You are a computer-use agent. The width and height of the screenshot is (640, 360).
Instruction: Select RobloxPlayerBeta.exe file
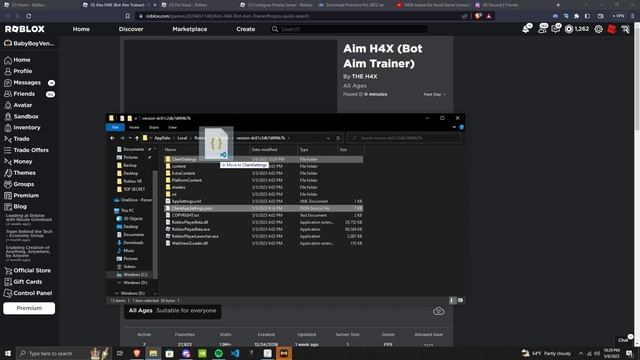(191, 229)
